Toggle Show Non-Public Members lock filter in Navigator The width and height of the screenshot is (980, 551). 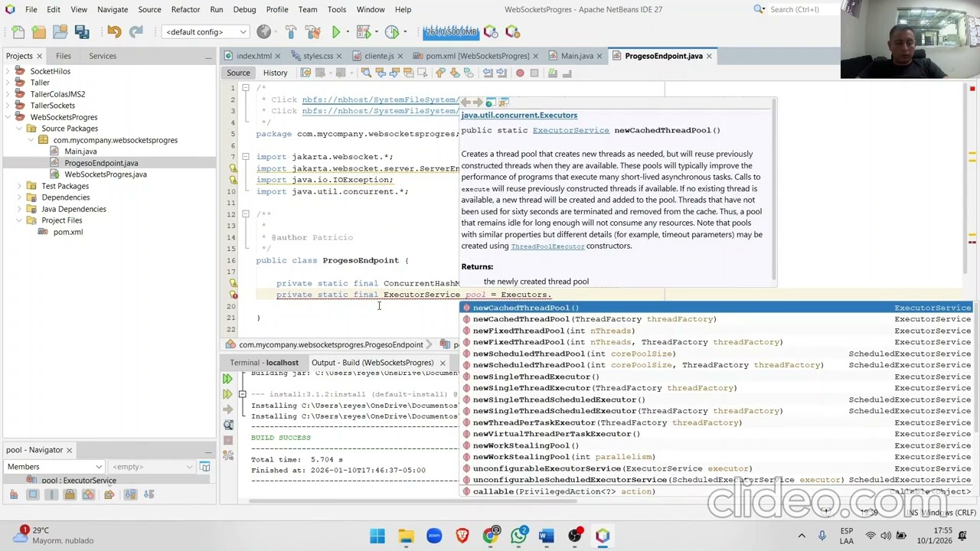70,494
